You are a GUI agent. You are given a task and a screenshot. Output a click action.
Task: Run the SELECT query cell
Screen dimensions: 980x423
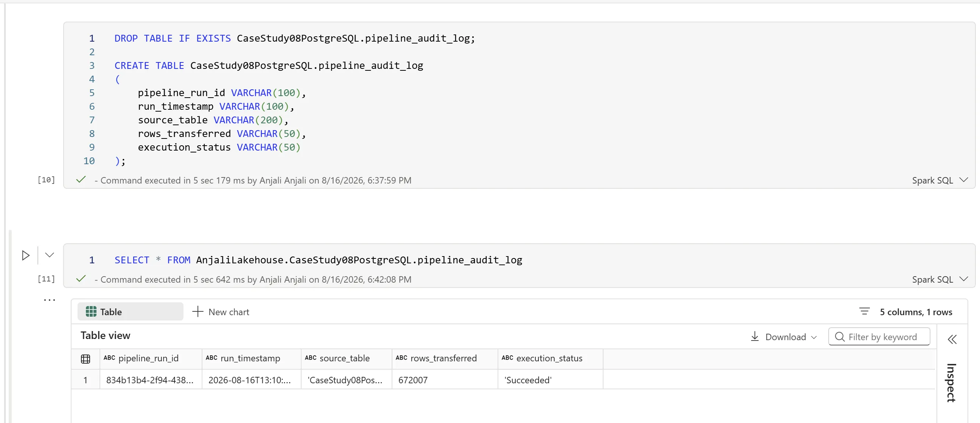click(x=25, y=255)
